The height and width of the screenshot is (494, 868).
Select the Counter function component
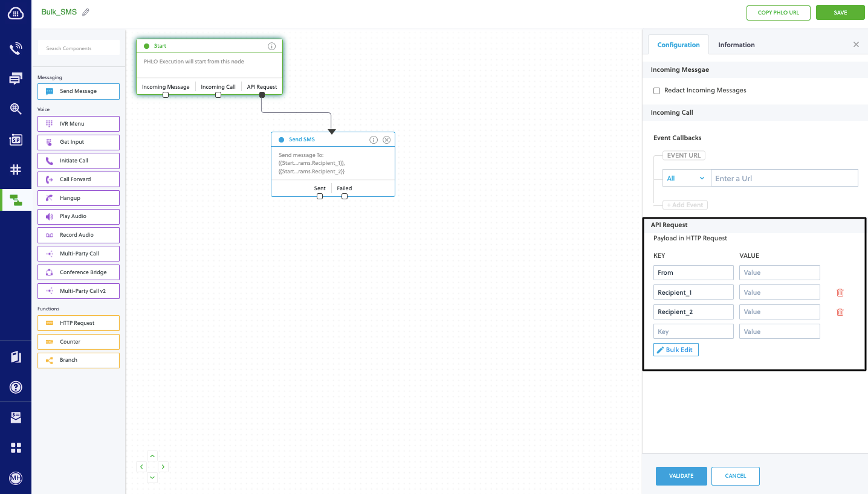(78, 341)
